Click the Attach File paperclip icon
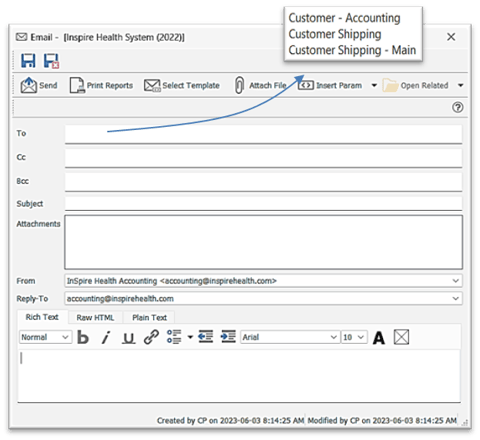Image resolution: width=480 pixels, height=440 pixels. pos(239,85)
